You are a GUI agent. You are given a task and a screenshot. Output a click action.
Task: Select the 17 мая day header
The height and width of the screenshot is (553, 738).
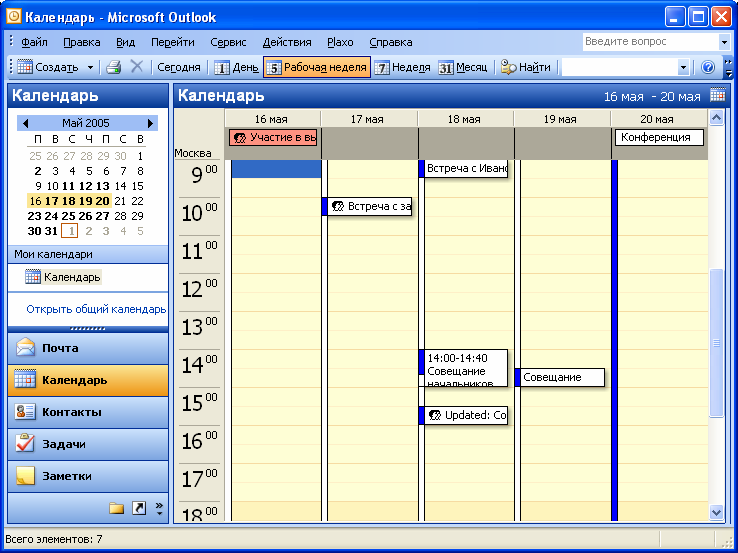tap(367, 119)
